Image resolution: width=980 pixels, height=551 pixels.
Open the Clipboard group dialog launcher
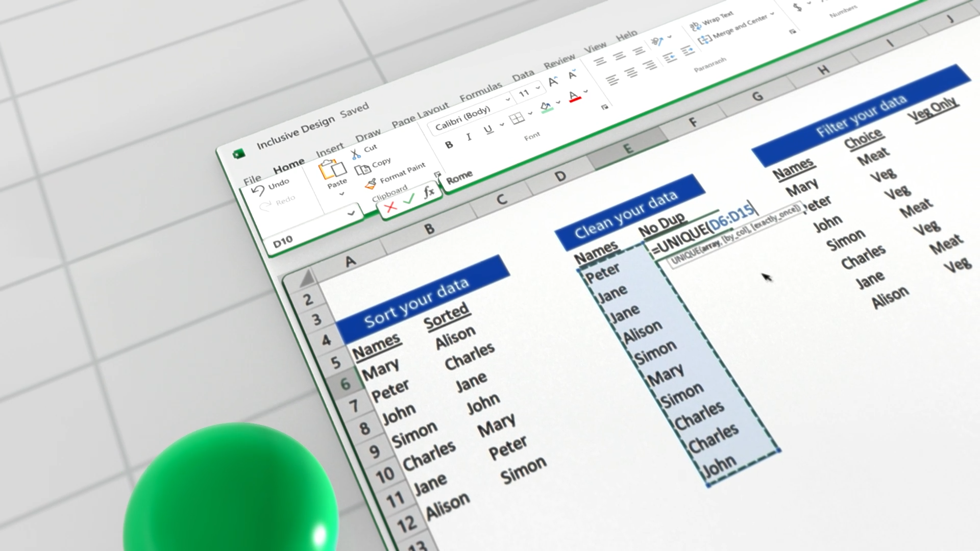pyautogui.click(x=437, y=174)
